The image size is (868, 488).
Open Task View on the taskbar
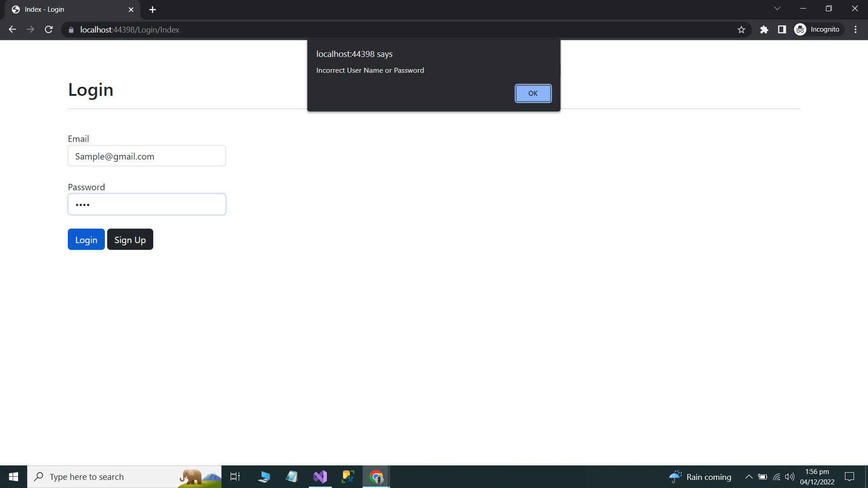pos(235,476)
